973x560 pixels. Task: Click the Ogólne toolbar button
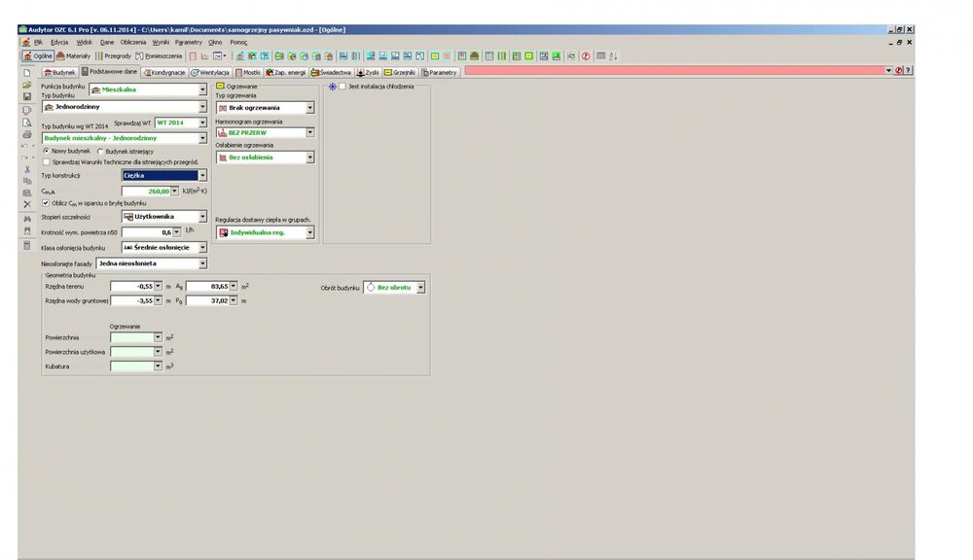click(x=38, y=56)
